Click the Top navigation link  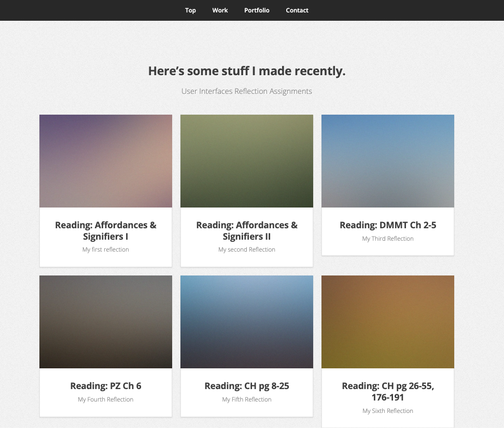tap(190, 10)
